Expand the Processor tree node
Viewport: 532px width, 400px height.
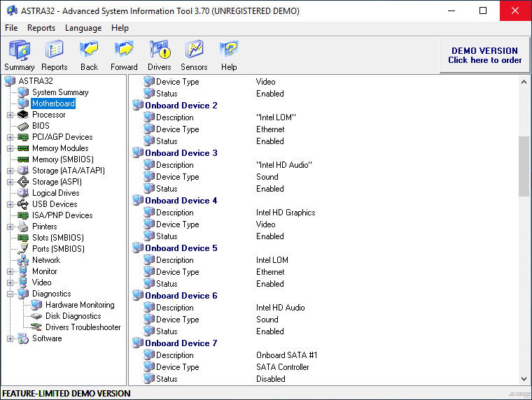pos(10,115)
